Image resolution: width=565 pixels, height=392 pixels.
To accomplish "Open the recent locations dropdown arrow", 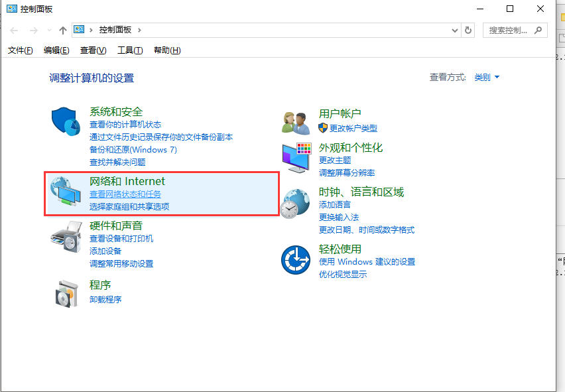I will [49, 31].
